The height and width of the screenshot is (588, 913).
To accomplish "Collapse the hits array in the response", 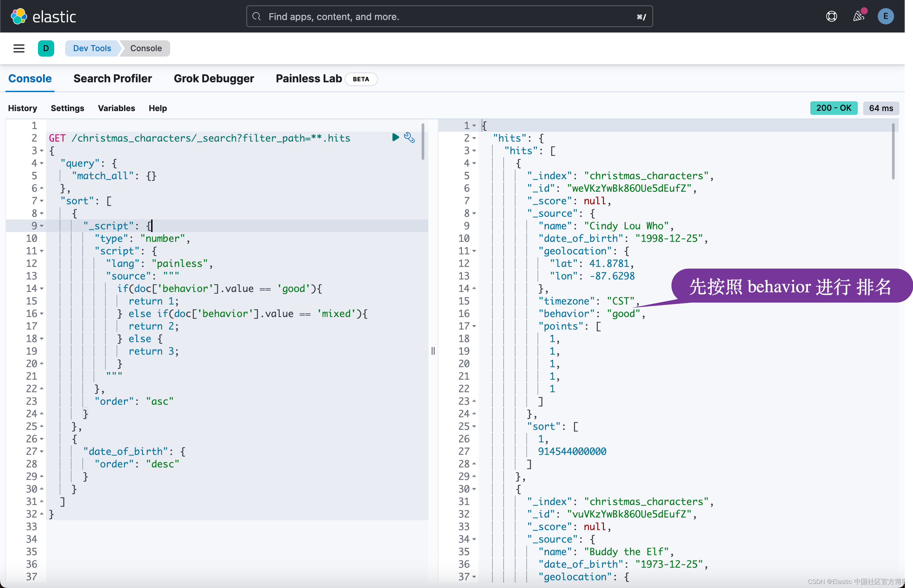I will (475, 150).
